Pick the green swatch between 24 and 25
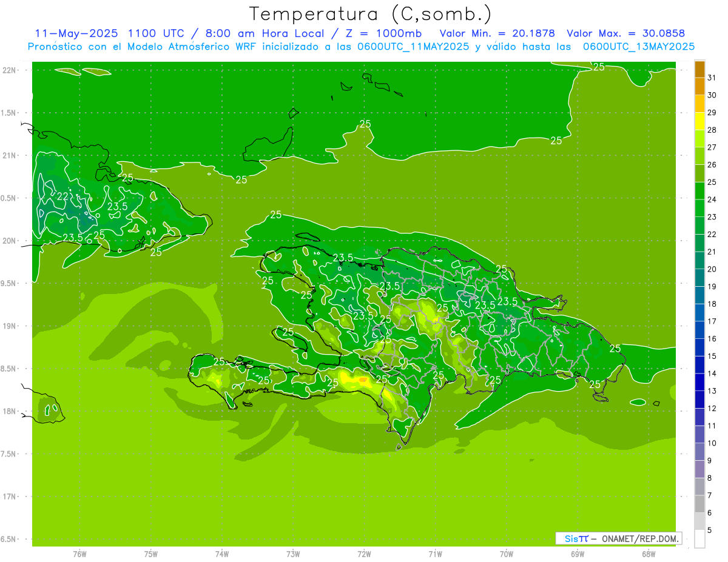728x562 pixels. (699, 191)
